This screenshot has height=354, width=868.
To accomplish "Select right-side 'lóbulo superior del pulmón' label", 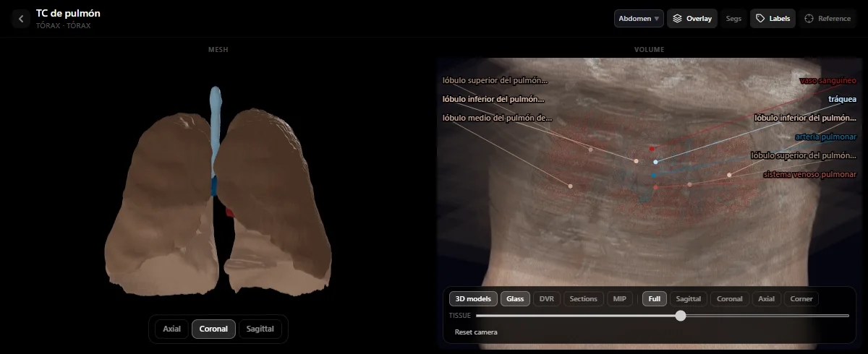I will tap(804, 155).
